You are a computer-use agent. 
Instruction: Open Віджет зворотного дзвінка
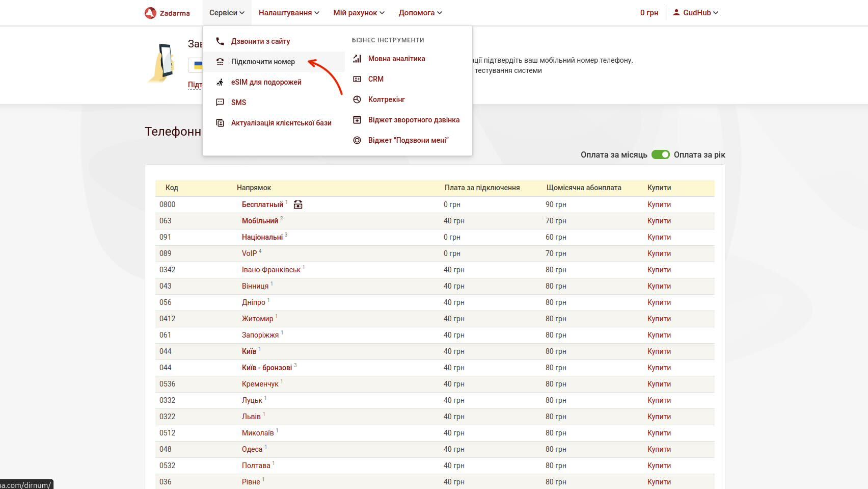[414, 120]
